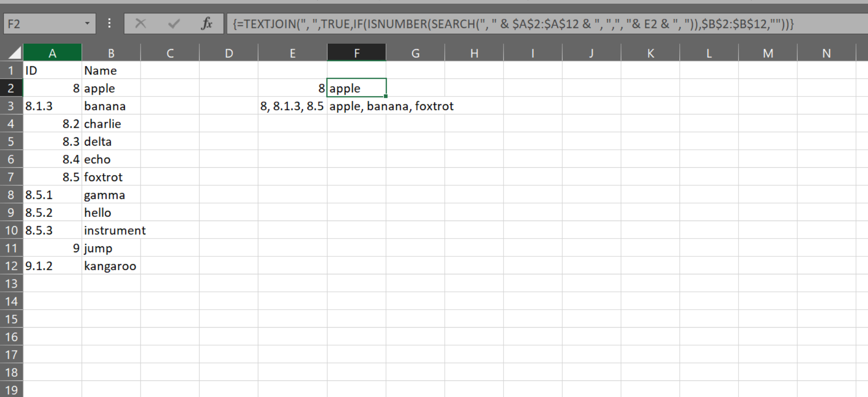Image resolution: width=868 pixels, height=397 pixels.
Task: Select row 13 header
Action: click(11, 284)
